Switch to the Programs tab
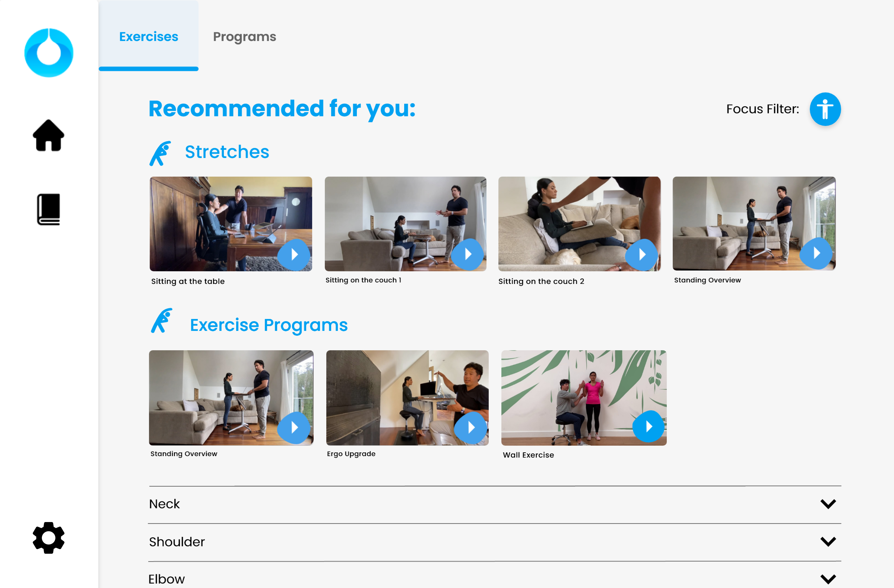Image resolution: width=894 pixels, height=588 pixels. point(245,37)
